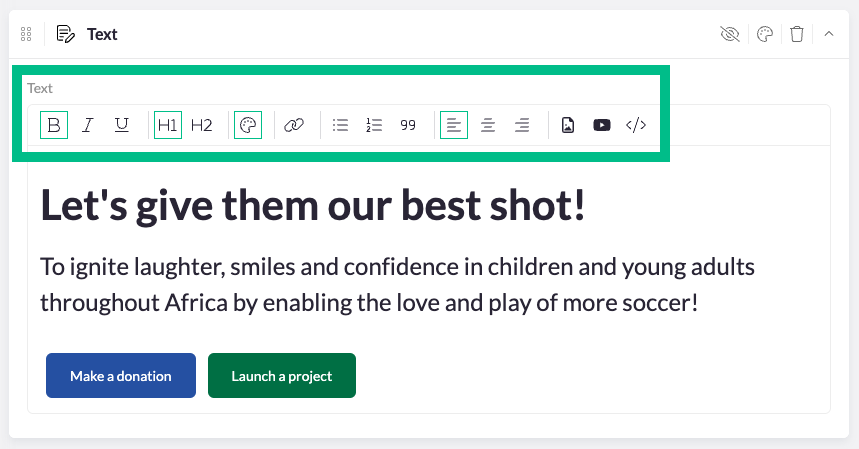Open the text color palette in toolbar
Screen dimensions: 859x449
point(248,125)
